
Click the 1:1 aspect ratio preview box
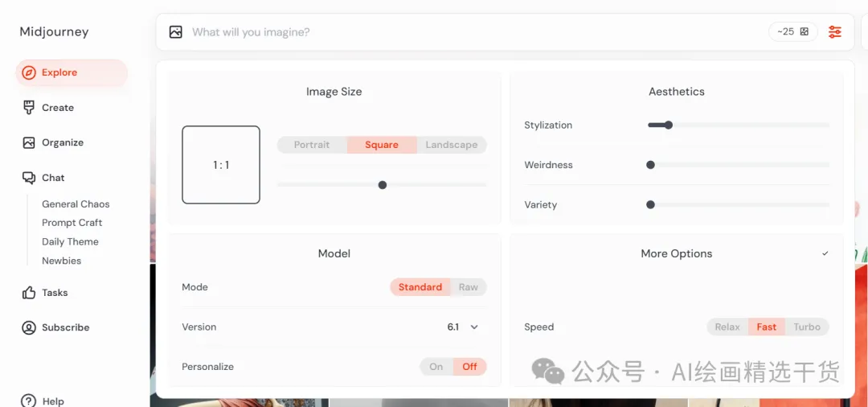pos(221,165)
